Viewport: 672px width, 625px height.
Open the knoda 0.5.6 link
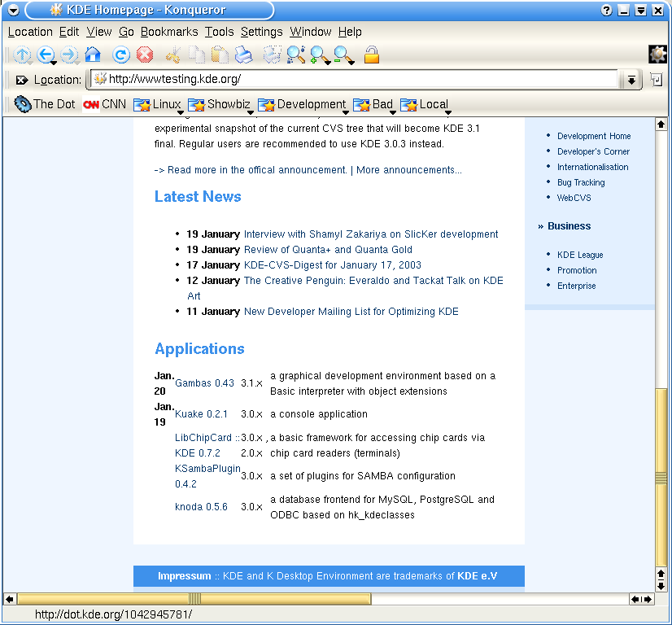point(201,507)
